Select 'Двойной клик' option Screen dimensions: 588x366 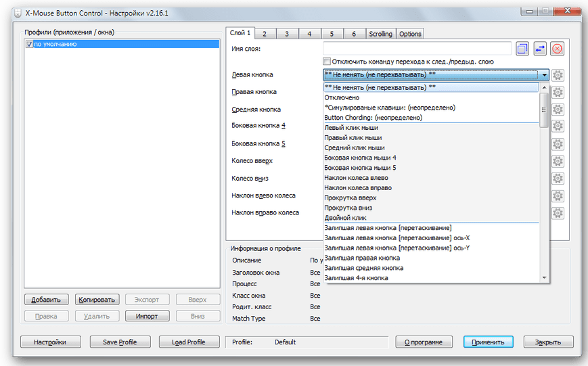click(x=431, y=218)
